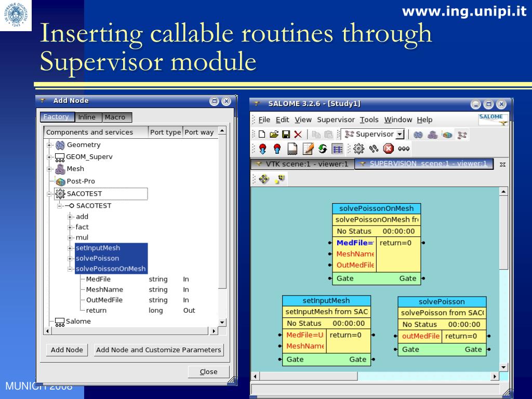The width and height of the screenshot is (532, 399).
Task: Toggle the table view list icon
Action: [337, 149]
